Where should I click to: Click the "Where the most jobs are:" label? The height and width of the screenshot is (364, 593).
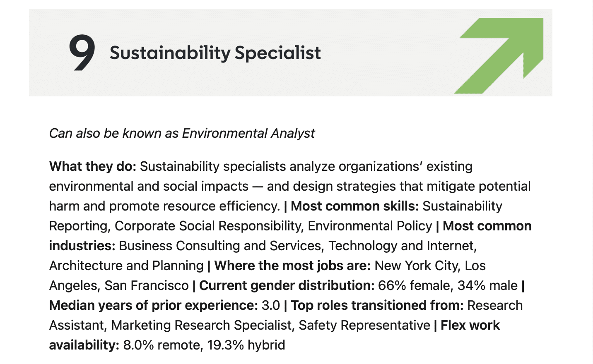(292, 266)
